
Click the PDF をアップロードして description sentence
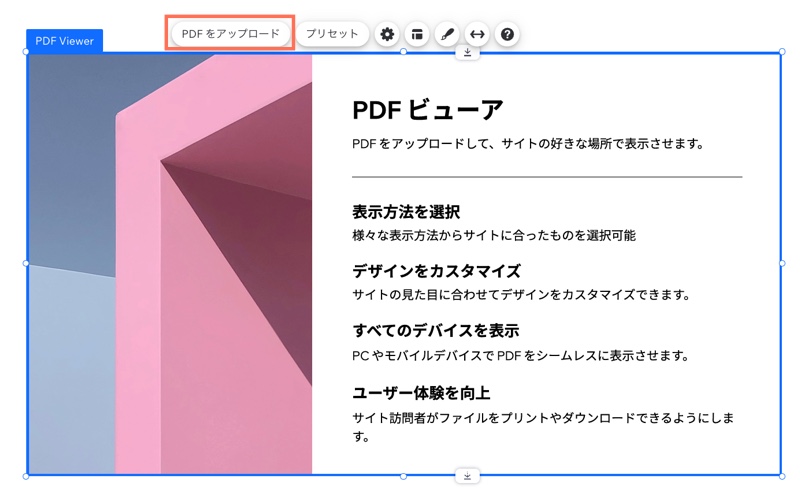(528, 144)
